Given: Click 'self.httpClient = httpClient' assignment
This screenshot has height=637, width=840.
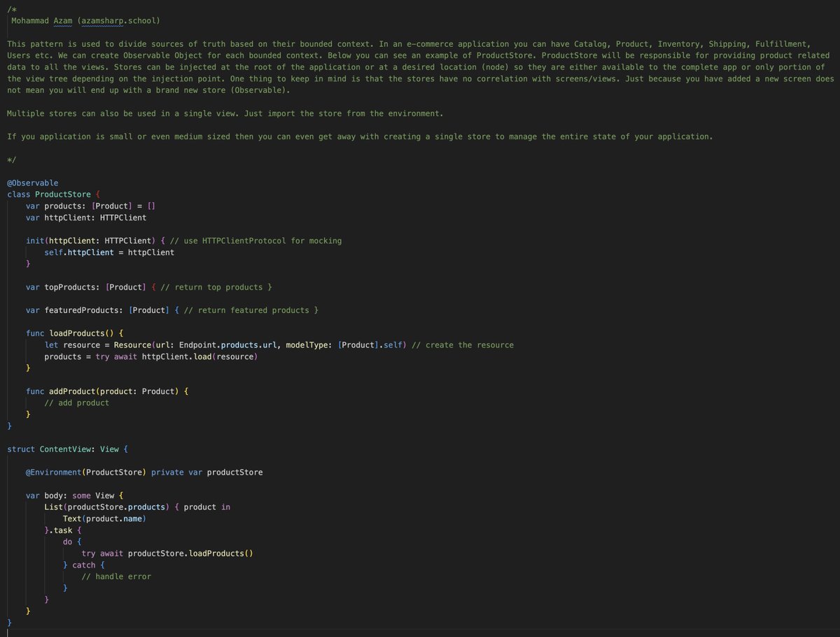Looking at the screenshot, I should click(109, 252).
